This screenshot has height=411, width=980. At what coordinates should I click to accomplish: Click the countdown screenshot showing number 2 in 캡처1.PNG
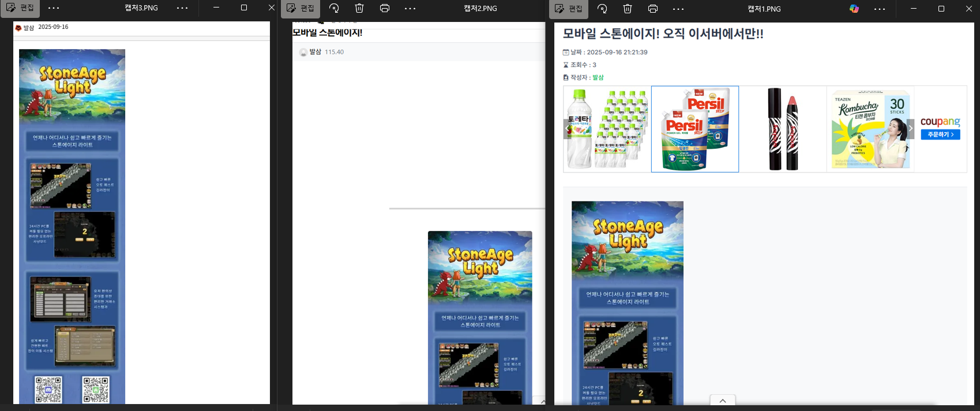point(640,388)
